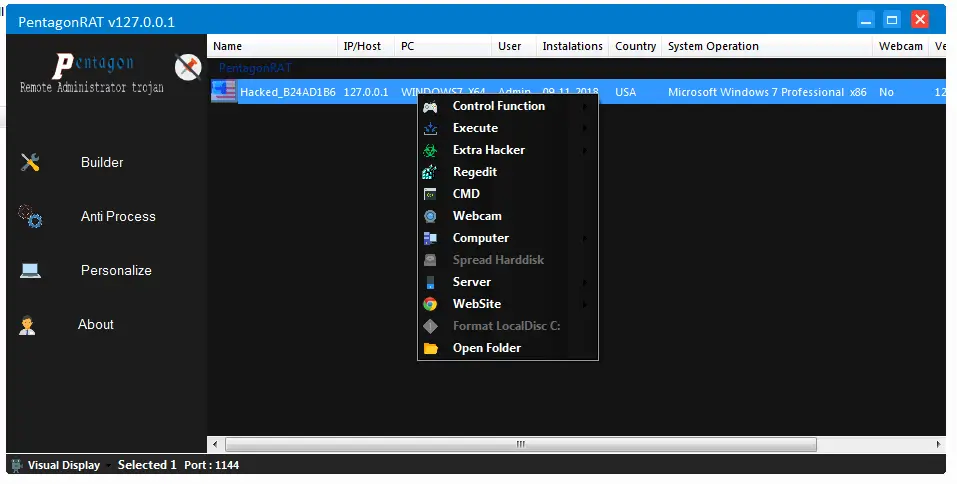Click the User column header
The width and height of the screenshot is (957, 484).
pyautogui.click(x=514, y=46)
